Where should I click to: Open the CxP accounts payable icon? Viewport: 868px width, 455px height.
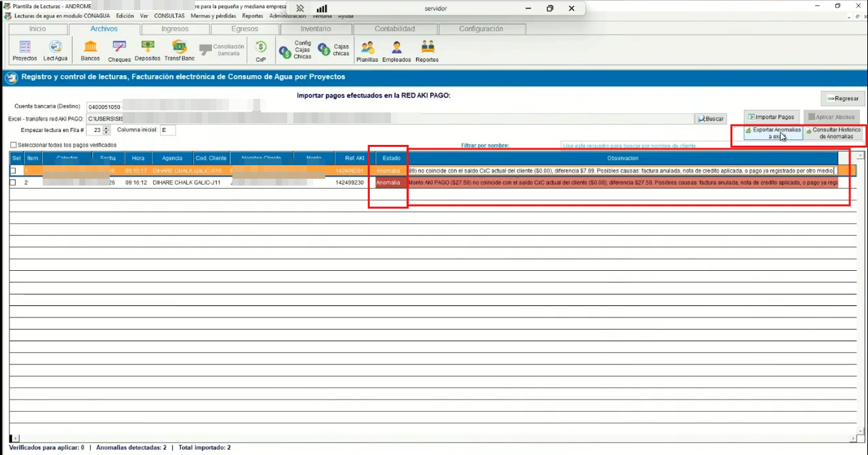pyautogui.click(x=261, y=51)
